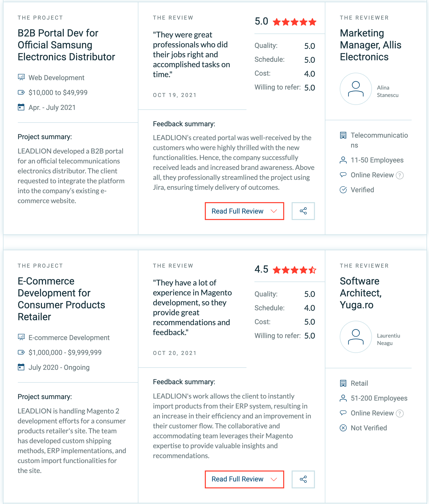Click the Verified status label
This screenshot has height=504, width=429.
tap(362, 190)
